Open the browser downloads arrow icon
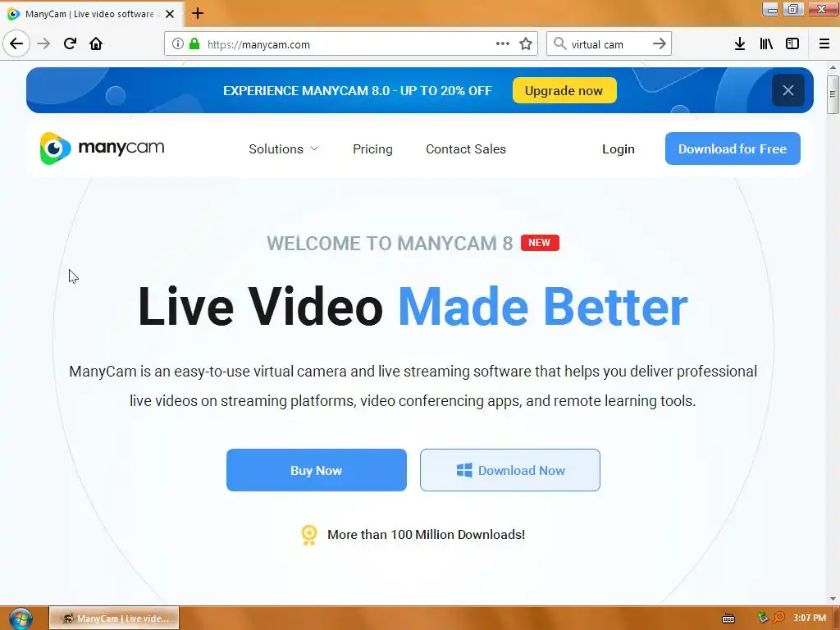The height and width of the screenshot is (630, 840). 740,44
